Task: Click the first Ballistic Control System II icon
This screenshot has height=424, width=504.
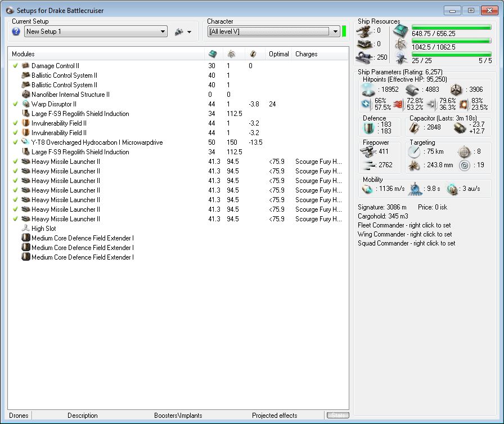Action: [x=25, y=75]
